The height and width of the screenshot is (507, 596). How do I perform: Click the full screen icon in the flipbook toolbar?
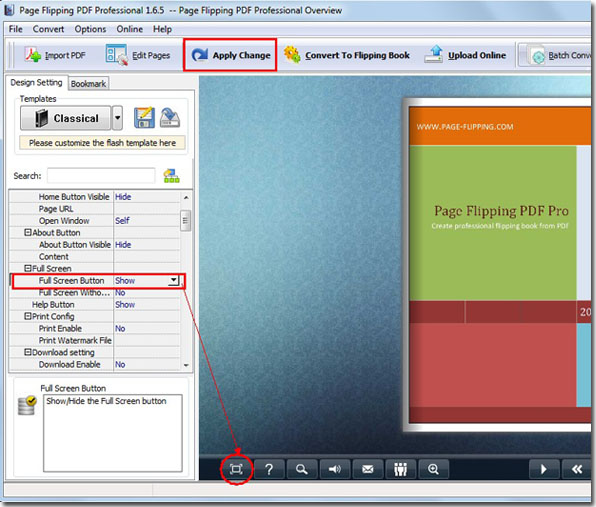236,469
